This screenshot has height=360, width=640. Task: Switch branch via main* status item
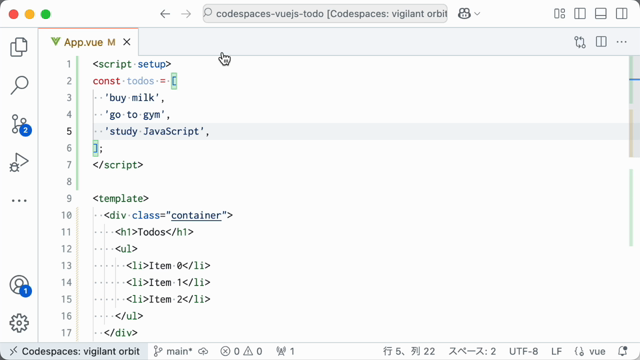(173, 351)
